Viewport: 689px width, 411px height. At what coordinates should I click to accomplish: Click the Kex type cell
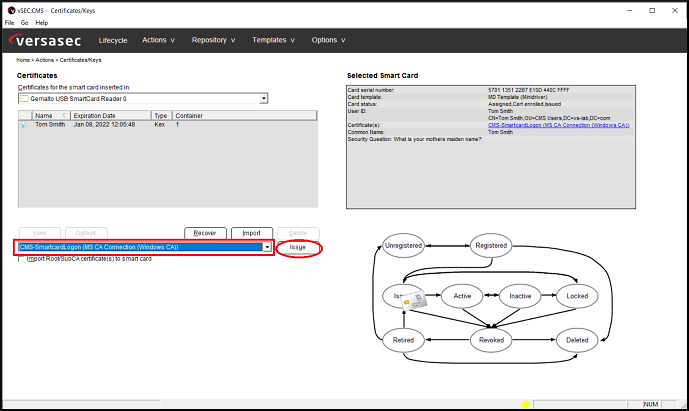160,125
